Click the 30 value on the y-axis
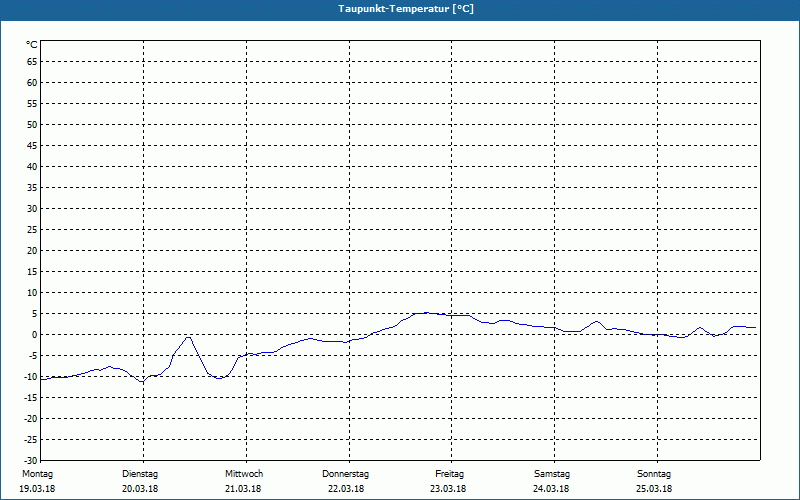The image size is (800, 500). [32, 209]
